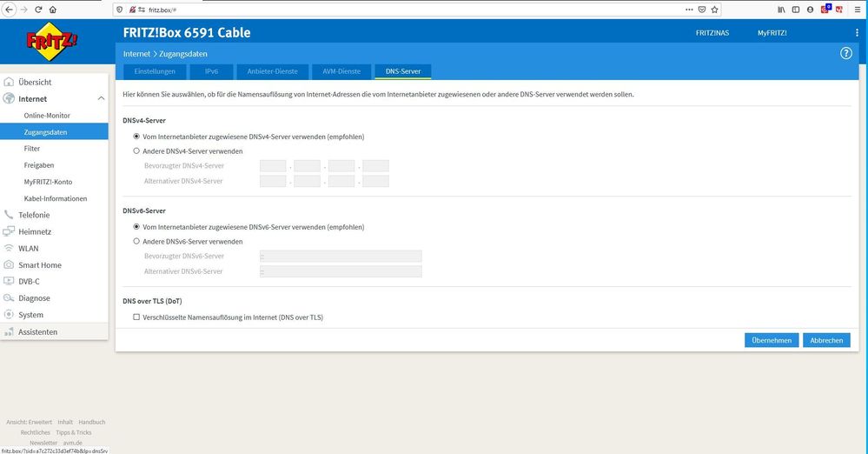Click the Telefonie phone icon

9,215
